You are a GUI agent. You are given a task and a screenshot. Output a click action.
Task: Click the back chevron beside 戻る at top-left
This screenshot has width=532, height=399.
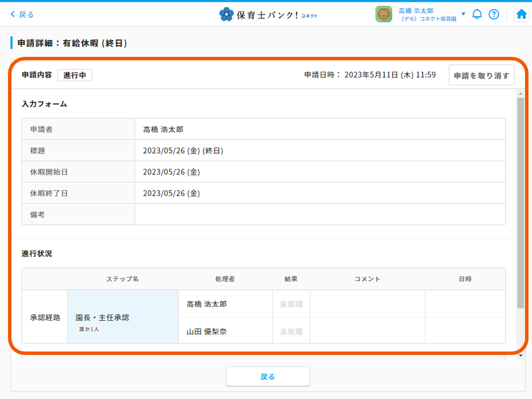point(13,14)
